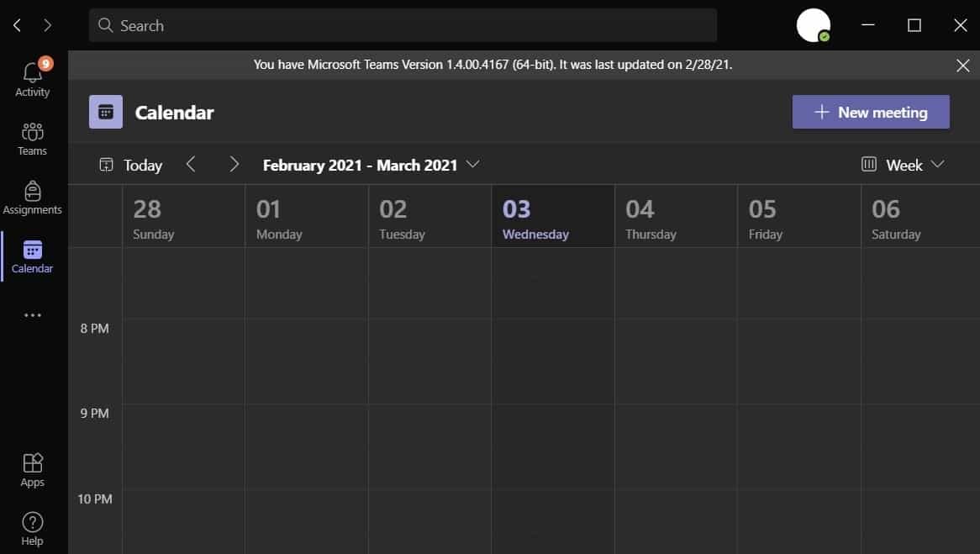Viewport: 980px width, 554px height.
Task: Click the New meeting button
Action: [x=871, y=112]
